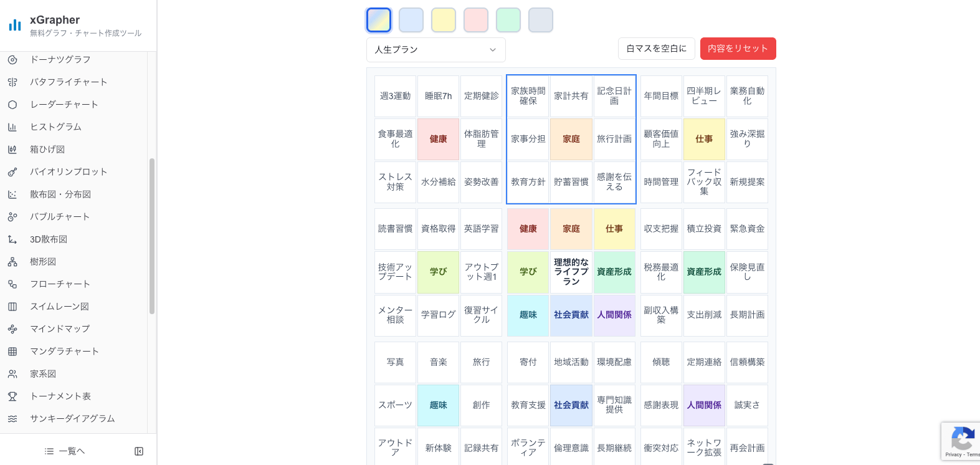Click the red 内容をリセット button
Viewport: 980px width, 465px height.
[738, 49]
